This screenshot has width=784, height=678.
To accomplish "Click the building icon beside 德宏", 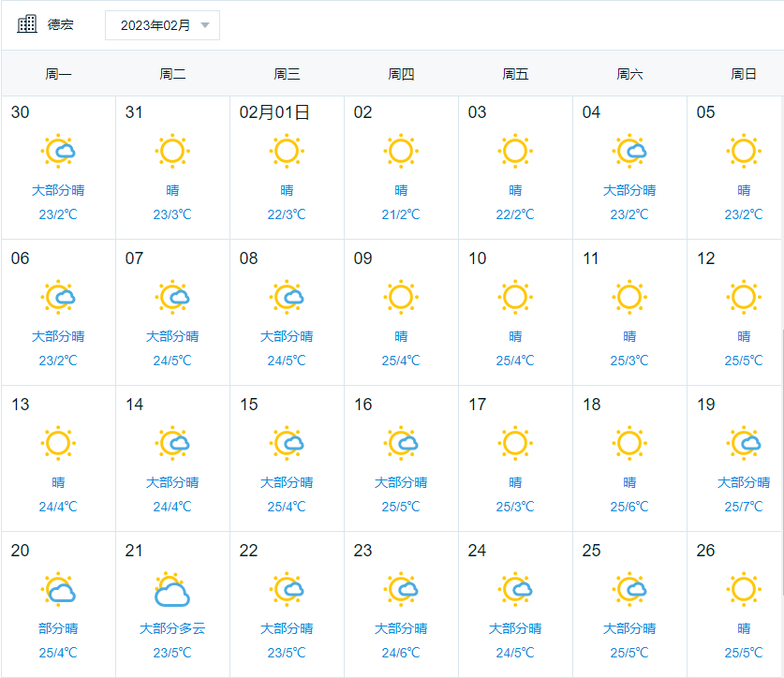I will pos(27,24).
